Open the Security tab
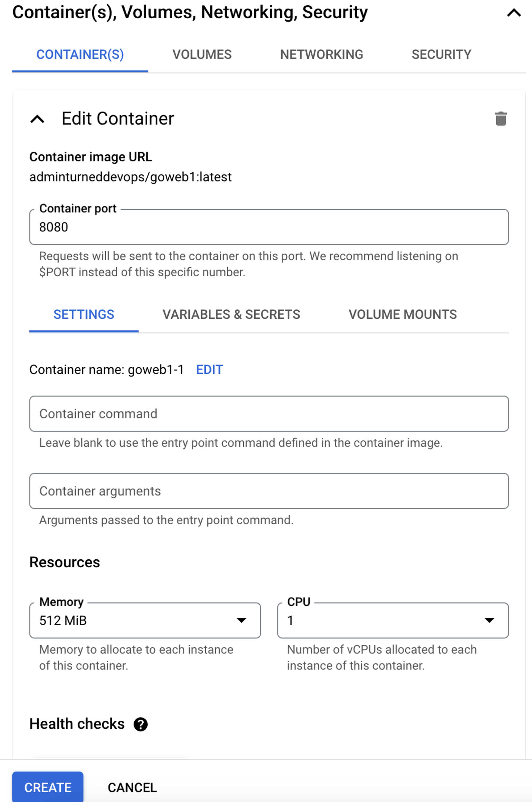This screenshot has width=532, height=802. tap(441, 55)
